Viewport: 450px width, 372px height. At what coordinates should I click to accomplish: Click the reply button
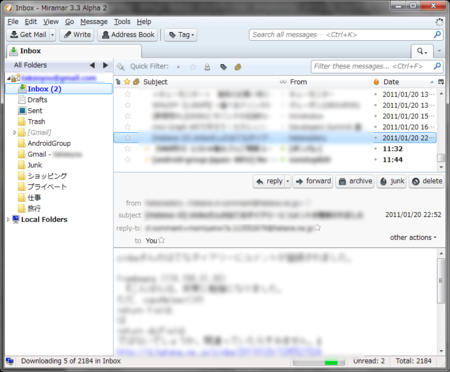[270, 181]
